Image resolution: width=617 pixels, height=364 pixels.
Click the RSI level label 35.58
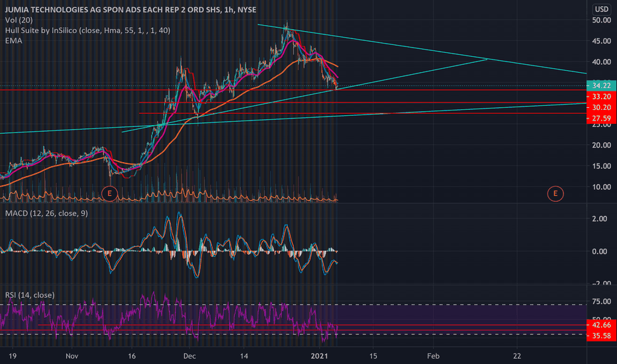[601, 336]
